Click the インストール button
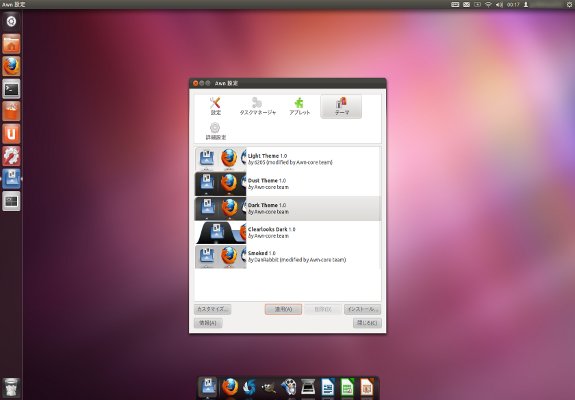 [x=362, y=309]
